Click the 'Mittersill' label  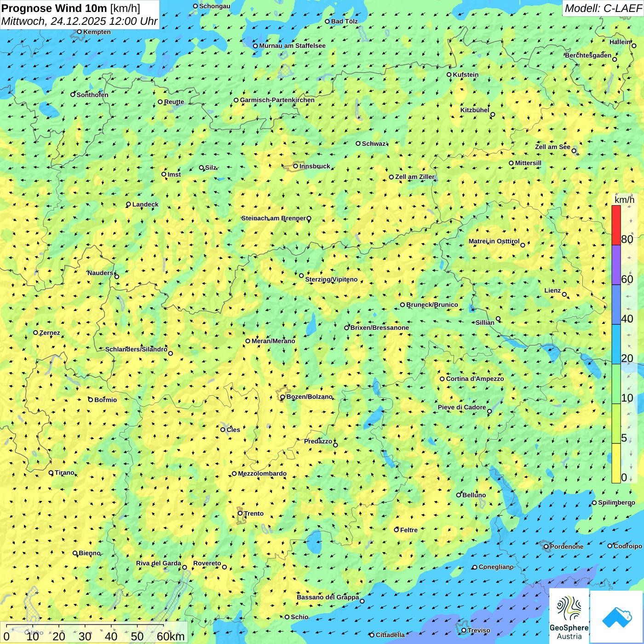pyautogui.click(x=529, y=163)
